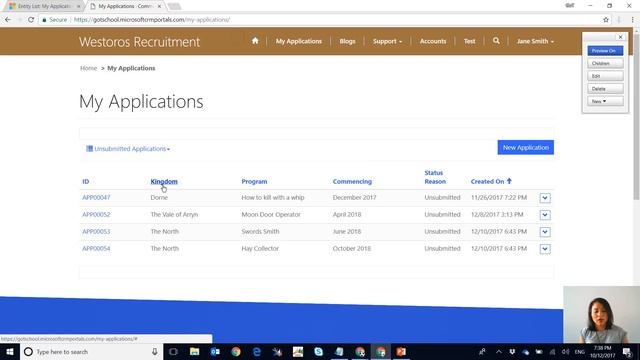This screenshot has height=360, width=640.
Task: Click Edit in the editing panel
Action: [605, 76]
